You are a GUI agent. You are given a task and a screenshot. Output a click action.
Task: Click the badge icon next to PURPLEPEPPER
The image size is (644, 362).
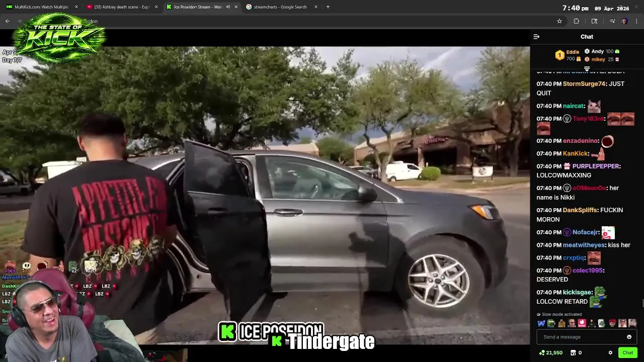click(567, 166)
